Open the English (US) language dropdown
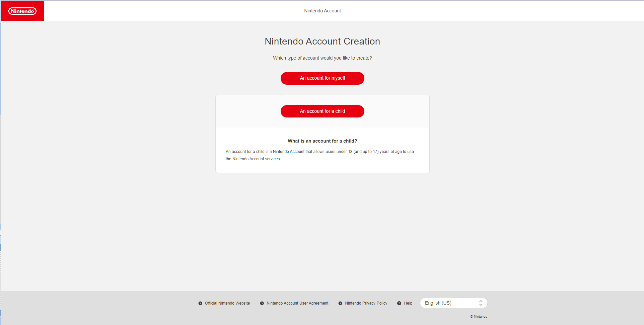 tap(453, 303)
